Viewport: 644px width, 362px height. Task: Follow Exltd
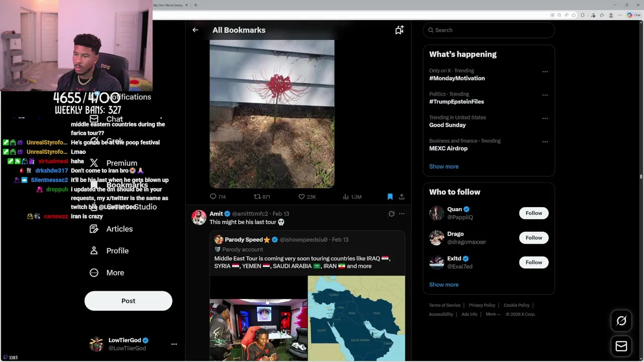(534, 262)
